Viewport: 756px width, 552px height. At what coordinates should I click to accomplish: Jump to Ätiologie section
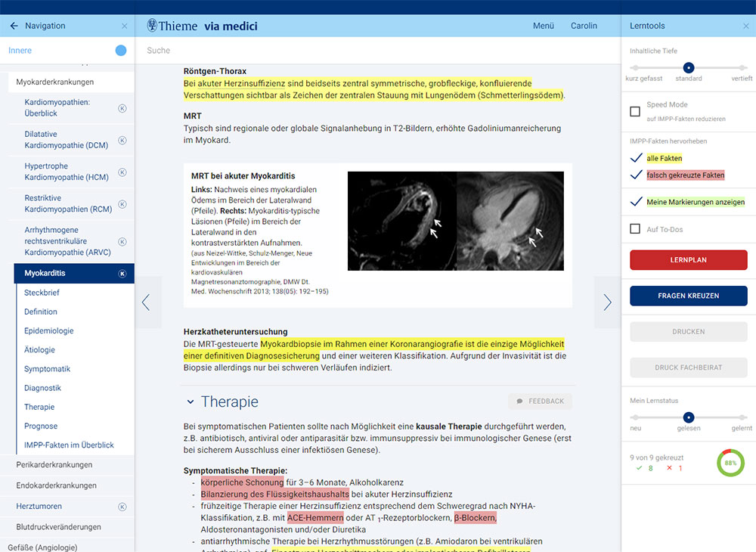pyautogui.click(x=39, y=350)
